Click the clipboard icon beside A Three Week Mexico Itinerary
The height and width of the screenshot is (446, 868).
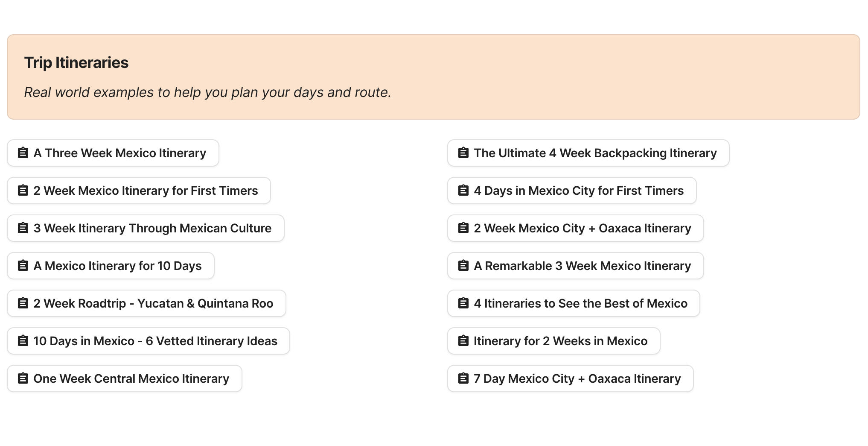point(23,153)
